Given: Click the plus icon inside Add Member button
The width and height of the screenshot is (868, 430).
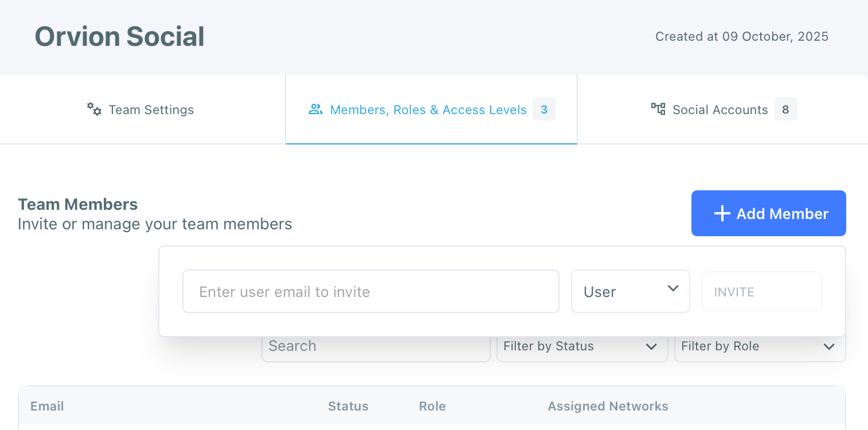Looking at the screenshot, I should point(721,213).
